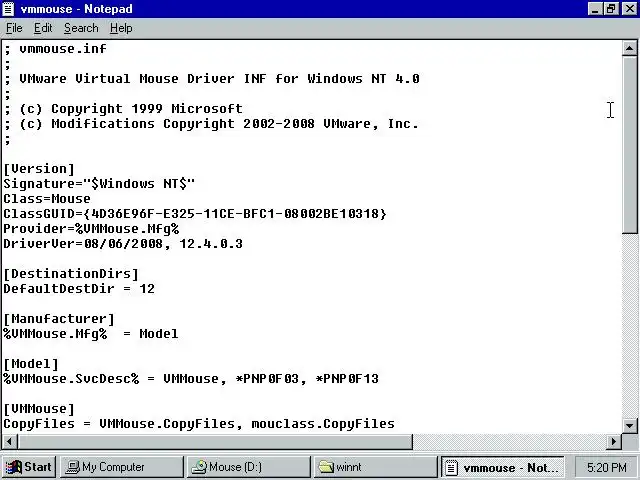Click the horizontal scrollbar right arrow
640x480 pixels.
[613, 441]
